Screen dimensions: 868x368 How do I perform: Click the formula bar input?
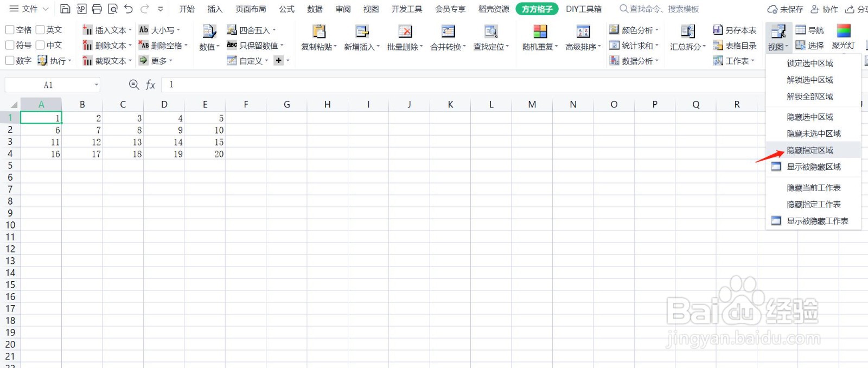[515, 85]
